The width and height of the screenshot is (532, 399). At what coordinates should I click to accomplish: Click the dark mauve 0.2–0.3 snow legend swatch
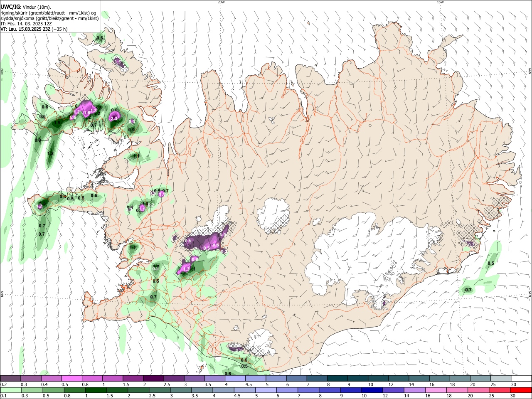(10, 379)
